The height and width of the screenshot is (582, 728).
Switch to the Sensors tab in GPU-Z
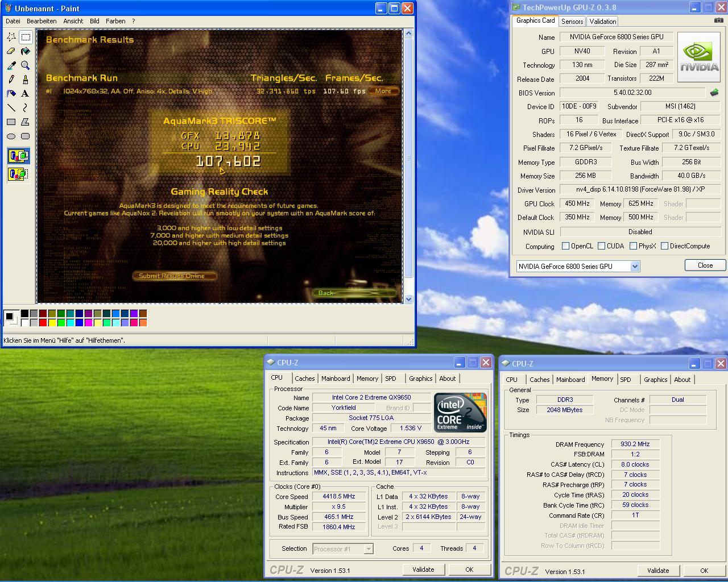click(x=572, y=21)
